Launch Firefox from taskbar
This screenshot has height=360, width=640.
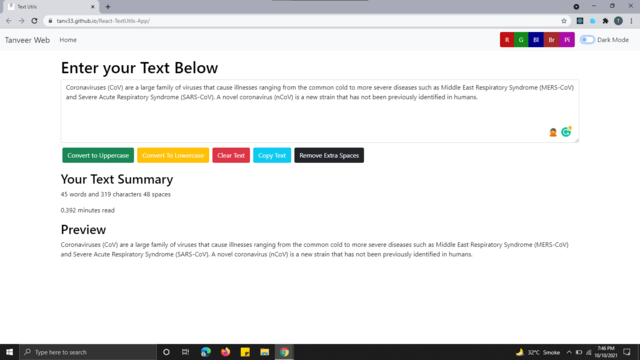(225, 352)
